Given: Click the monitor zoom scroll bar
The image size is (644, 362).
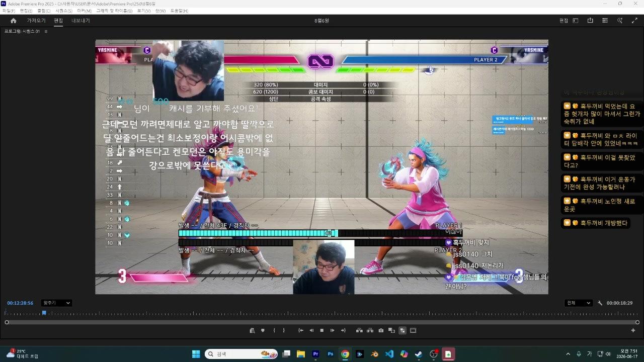Looking at the screenshot, I should [x=322, y=322].
